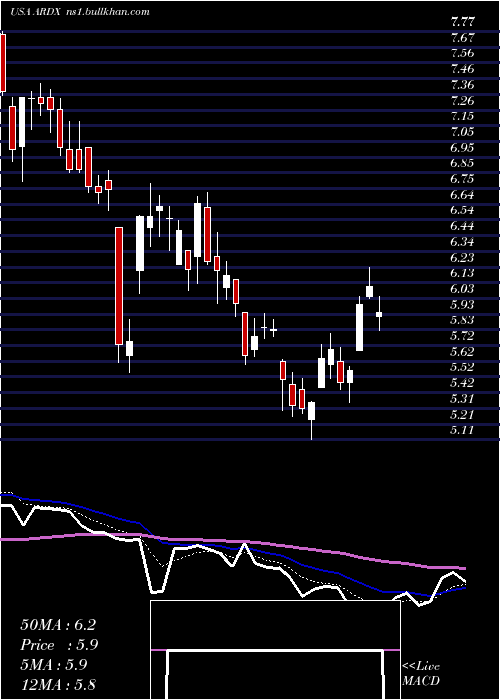Click the 5.42 price axis label
This screenshot has height=700, width=500.
[462, 383]
